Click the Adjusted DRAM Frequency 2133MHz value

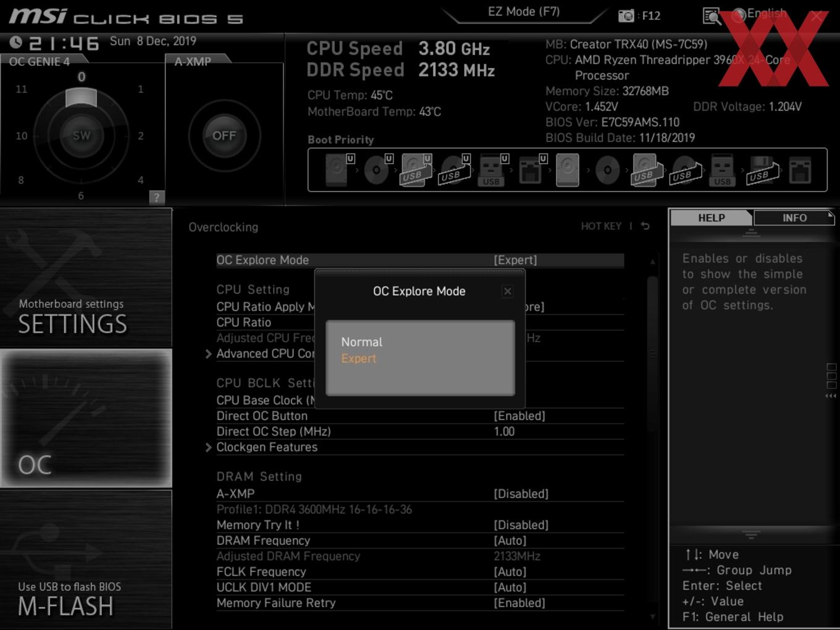pos(517,556)
